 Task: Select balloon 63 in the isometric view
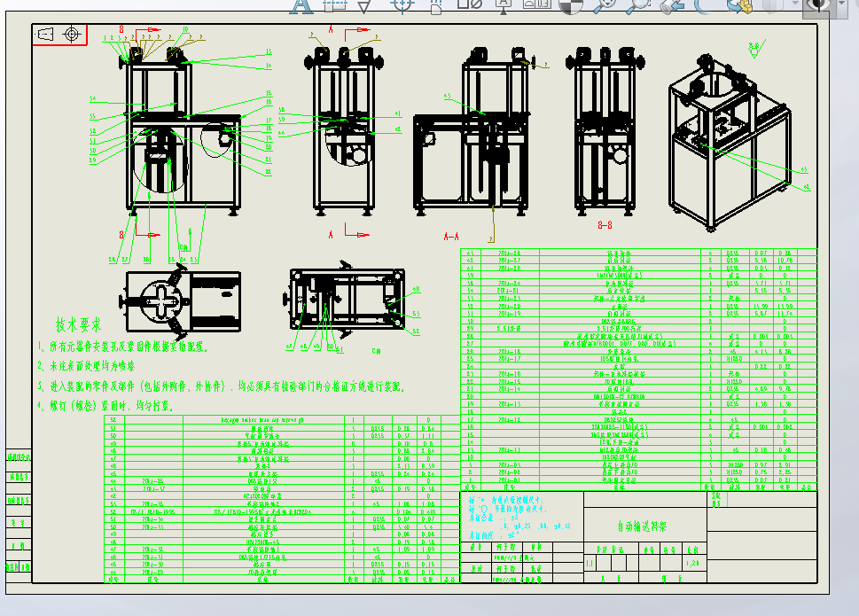pyautogui.click(x=804, y=170)
